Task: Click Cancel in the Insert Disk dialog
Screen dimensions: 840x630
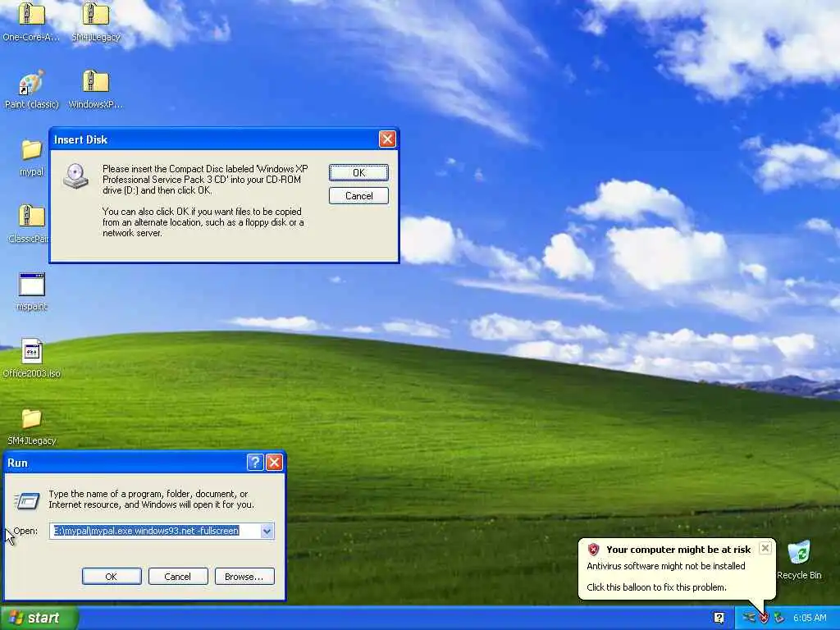Action: pos(359,195)
